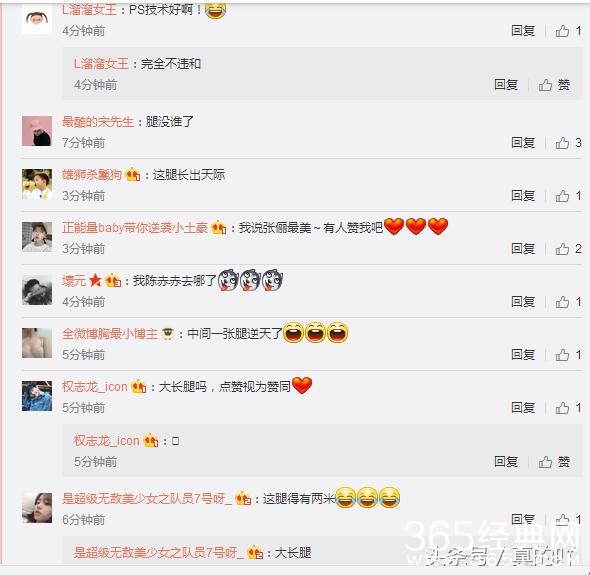Click 壕元 user avatar thumbnail
The width and height of the screenshot is (590, 575).
click(x=37, y=290)
